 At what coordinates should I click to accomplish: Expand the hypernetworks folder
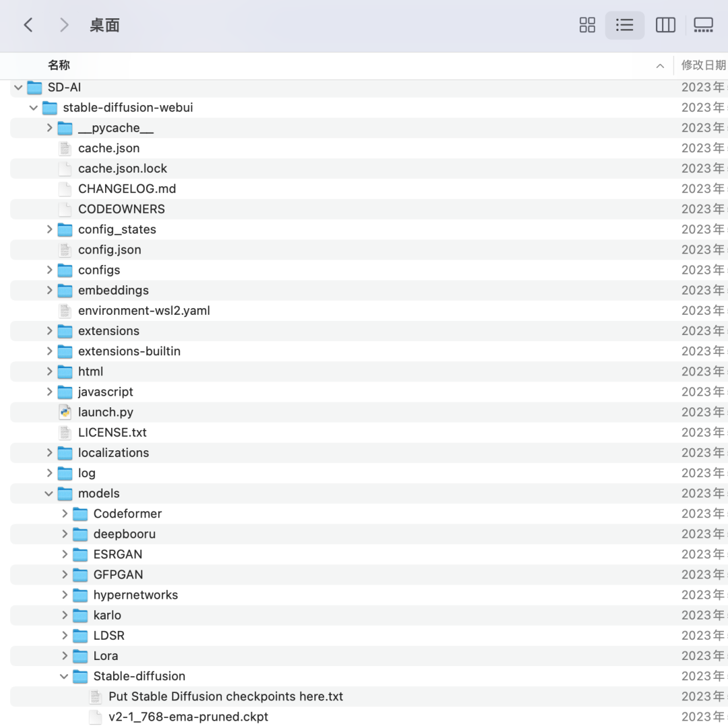[x=65, y=595]
